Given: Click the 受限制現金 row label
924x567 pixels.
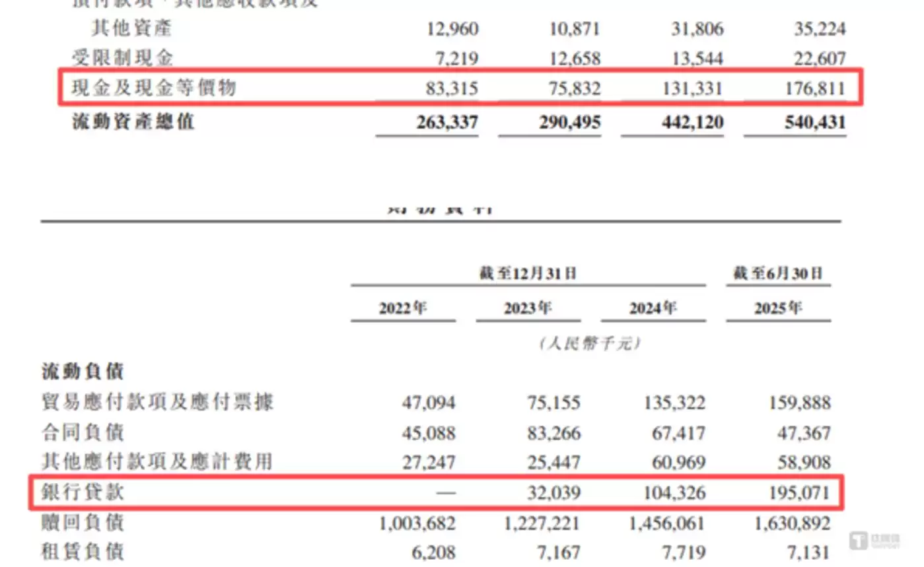Looking at the screenshot, I should [x=122, y=58].
